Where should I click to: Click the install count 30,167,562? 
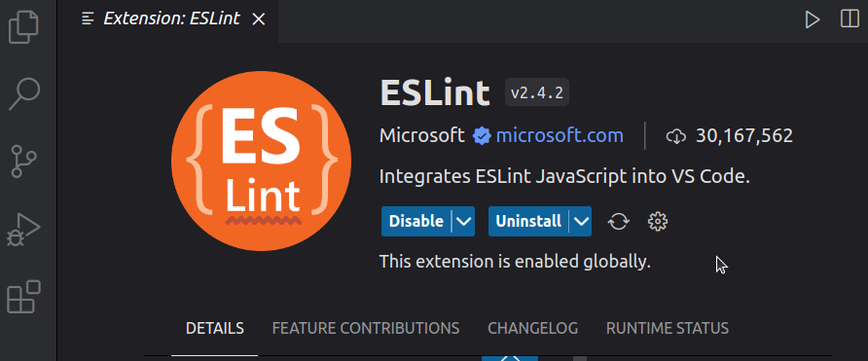744,135
